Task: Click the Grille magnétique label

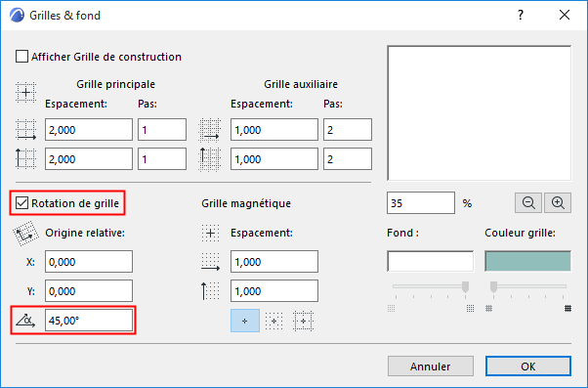Action: (x=246, y=203)
